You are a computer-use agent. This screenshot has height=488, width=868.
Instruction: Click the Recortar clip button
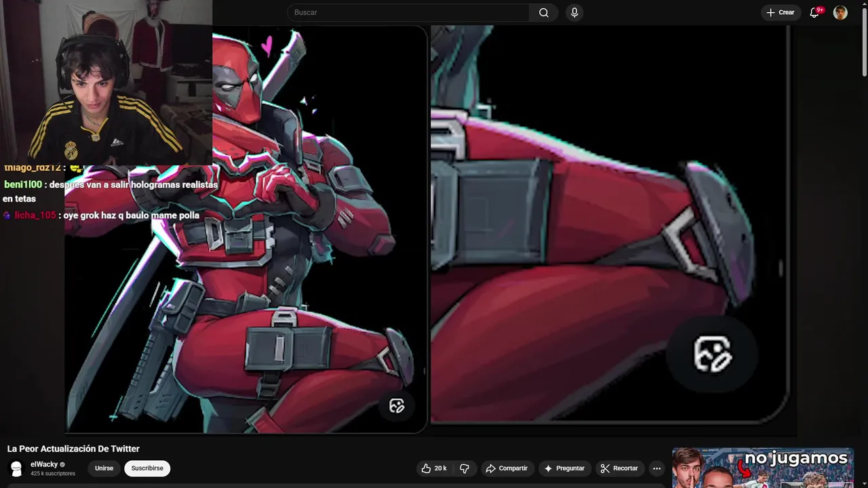[618, 468]
